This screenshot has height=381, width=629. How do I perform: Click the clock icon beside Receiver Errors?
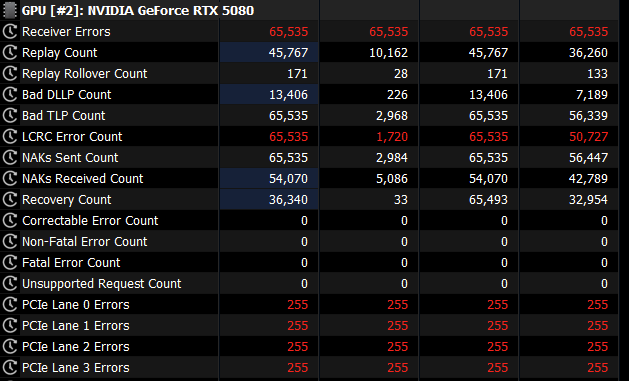(10, 31)
